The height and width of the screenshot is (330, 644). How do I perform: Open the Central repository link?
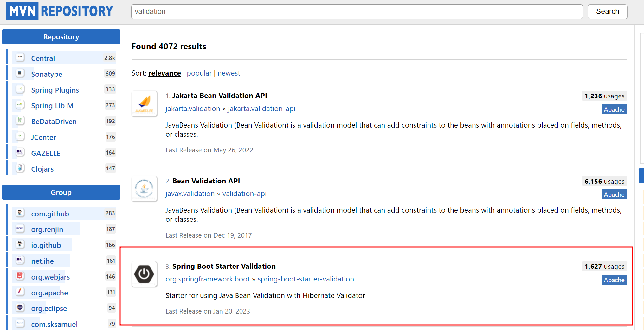[x=43, y=58]
